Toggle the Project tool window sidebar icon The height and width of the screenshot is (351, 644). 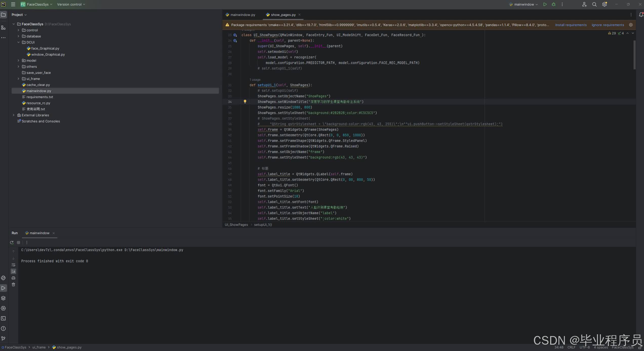[x=3, y=15]
